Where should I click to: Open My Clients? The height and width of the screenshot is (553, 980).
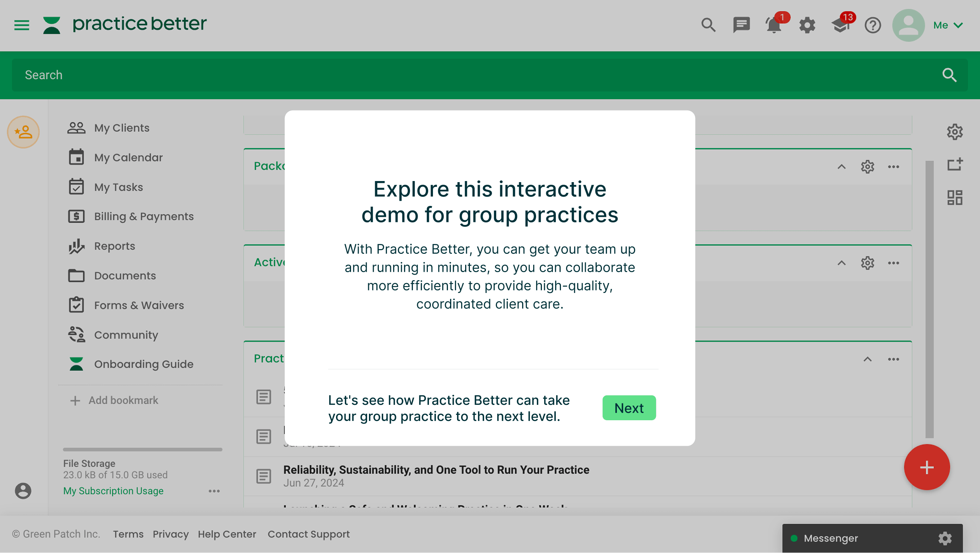pos(109,128)
